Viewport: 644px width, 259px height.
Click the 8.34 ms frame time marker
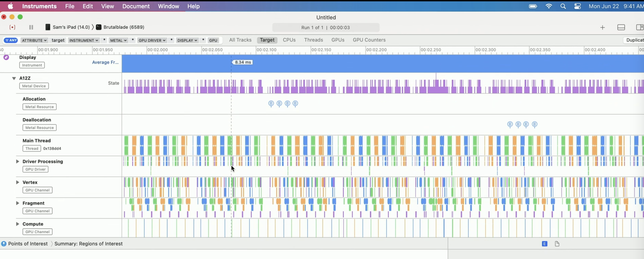coord(242,62)
